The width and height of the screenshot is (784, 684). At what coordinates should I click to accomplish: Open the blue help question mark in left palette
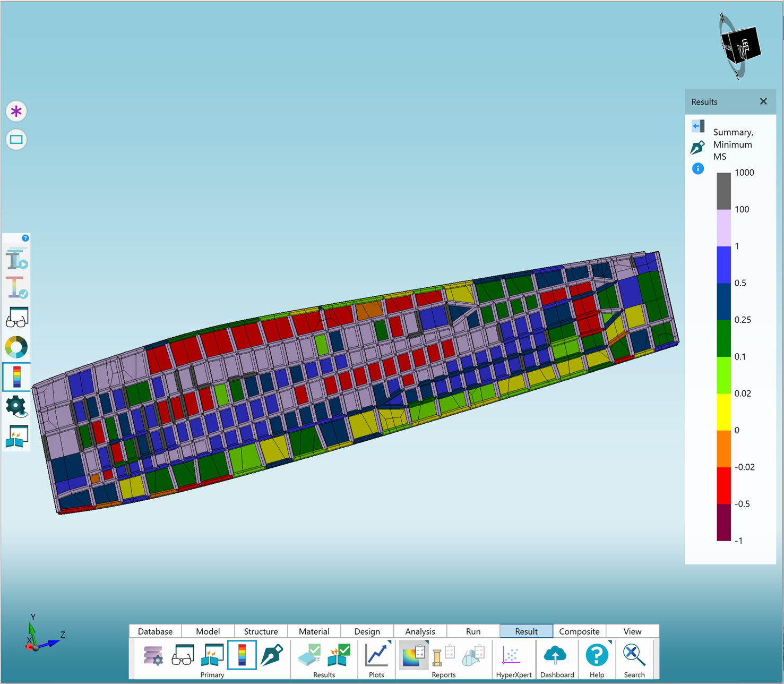coord(25,238)
